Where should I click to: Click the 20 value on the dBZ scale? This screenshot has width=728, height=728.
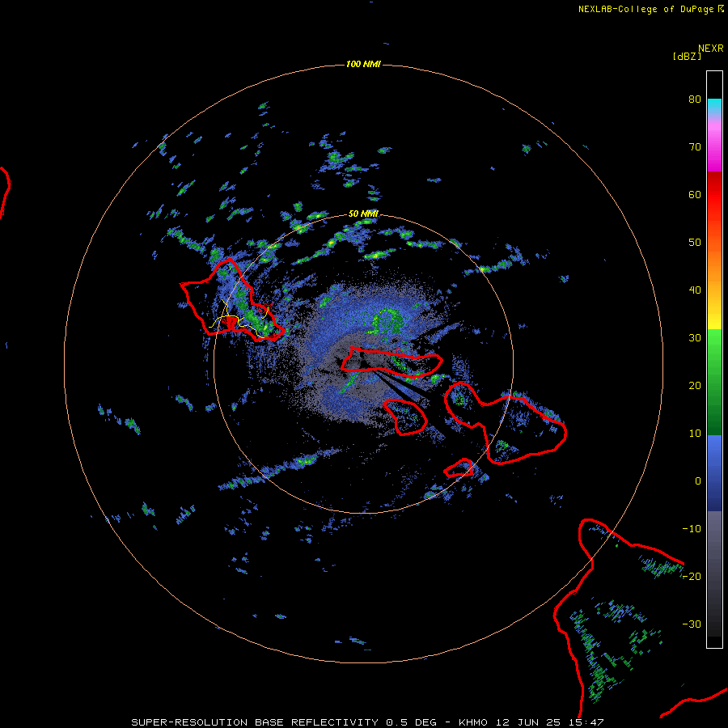(695, 385)
